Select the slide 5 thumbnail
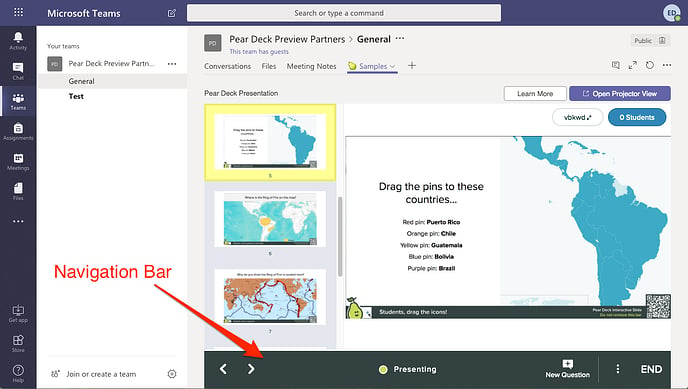Screen dimensions: 688x389 [x=270, y=142]
